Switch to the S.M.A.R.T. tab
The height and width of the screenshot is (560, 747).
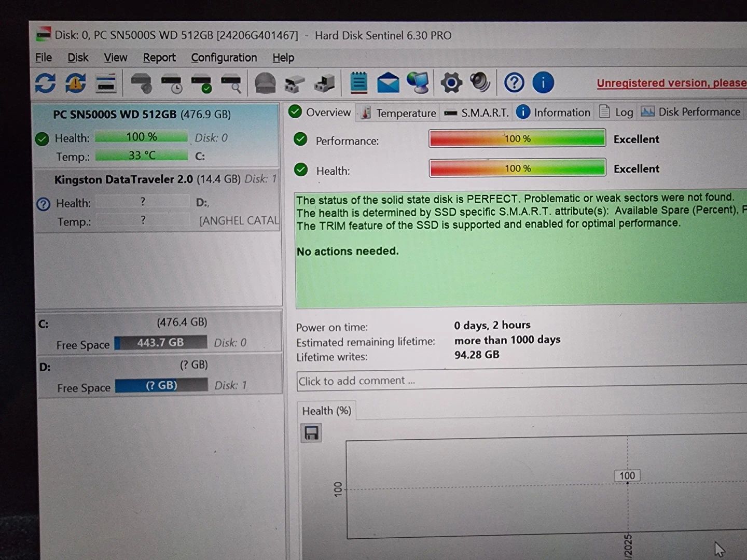click(477, 113)
